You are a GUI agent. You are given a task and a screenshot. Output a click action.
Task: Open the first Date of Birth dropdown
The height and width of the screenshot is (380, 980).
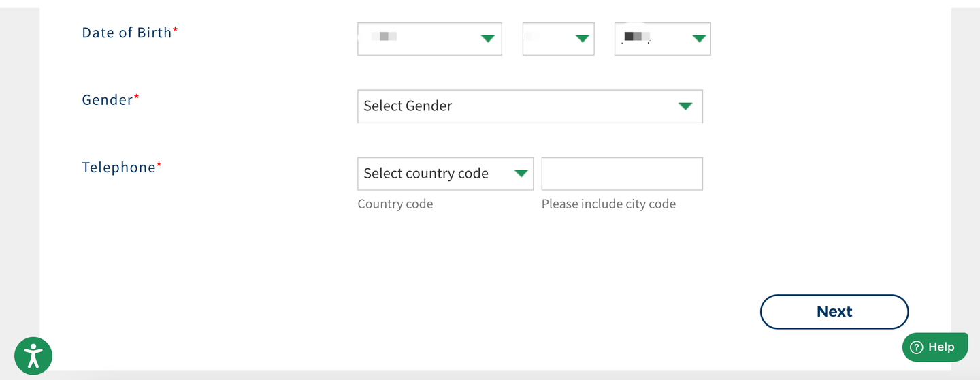(422, 39)
